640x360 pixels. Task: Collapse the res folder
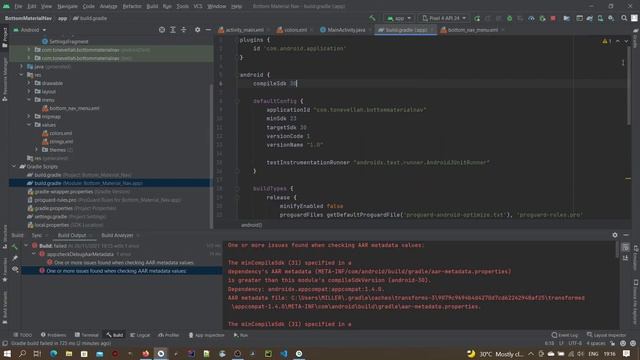[21, 75]
